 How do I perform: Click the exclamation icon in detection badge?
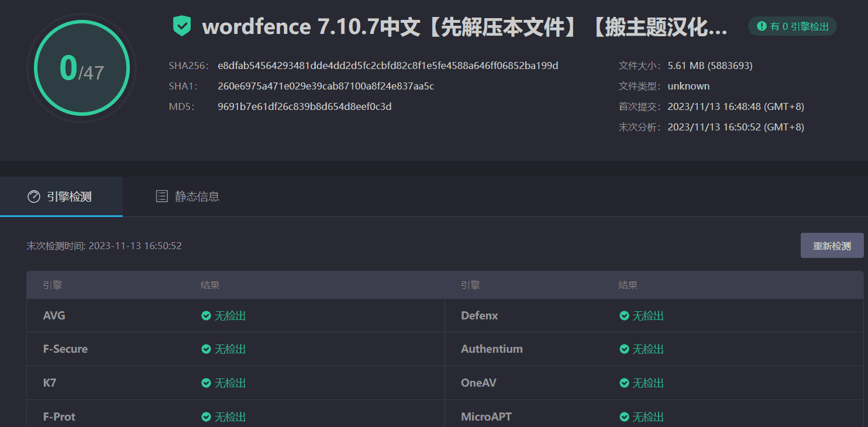(x=762, y=26)
